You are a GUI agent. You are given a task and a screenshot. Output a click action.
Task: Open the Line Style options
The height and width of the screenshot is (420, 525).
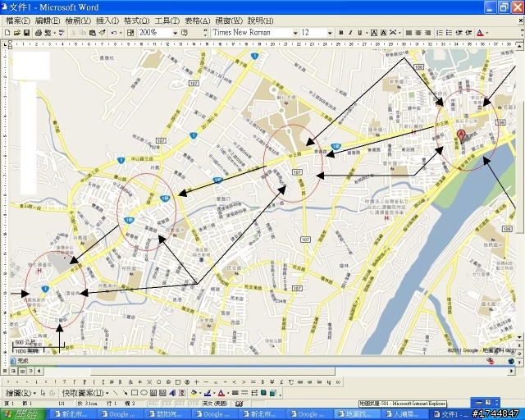(235, 393)
